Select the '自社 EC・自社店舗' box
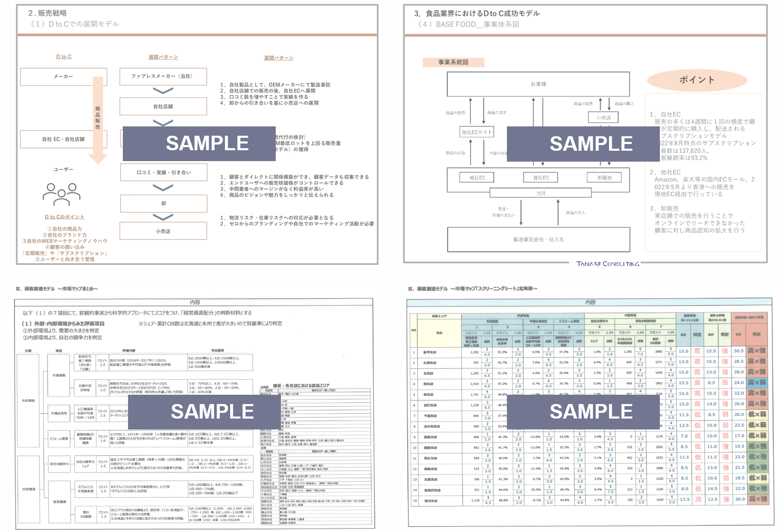 [x=63, y=139]
